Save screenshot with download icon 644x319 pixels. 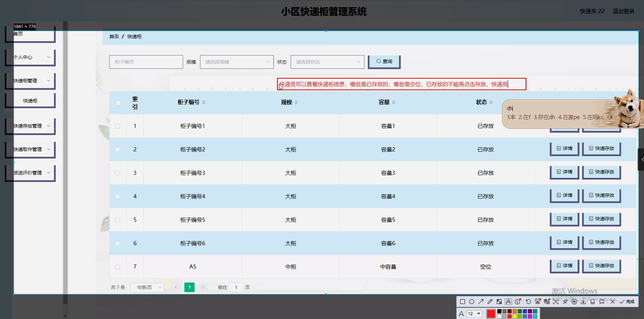[583, 301]
